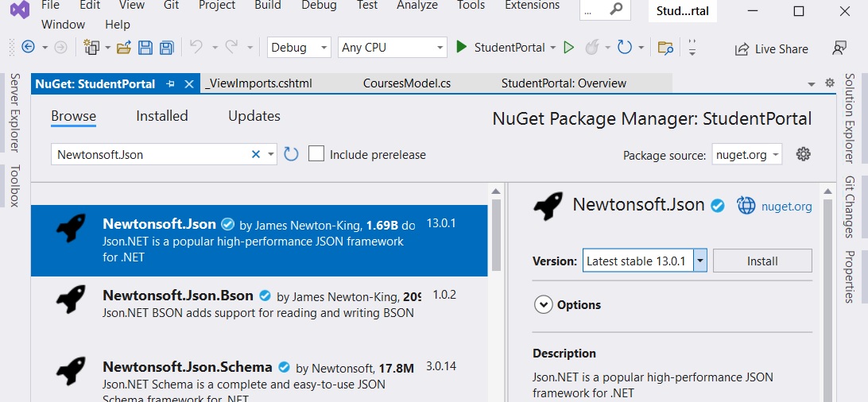This screenshot has height=402, width=868.
Task: Select the Installed tab in NuGet
Action: pos(162,116)
